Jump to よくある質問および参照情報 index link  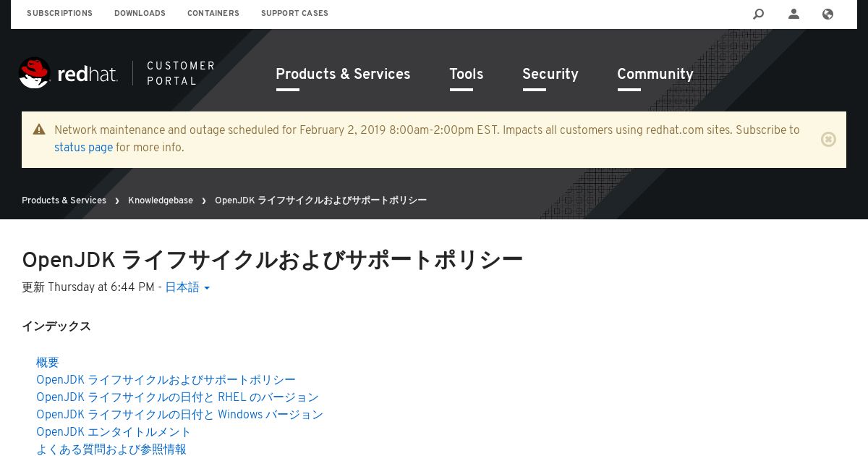coord(111,449)
